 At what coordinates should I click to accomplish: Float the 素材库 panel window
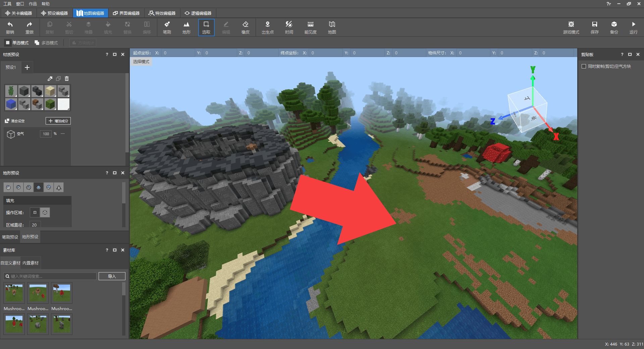tap(115, 250)
